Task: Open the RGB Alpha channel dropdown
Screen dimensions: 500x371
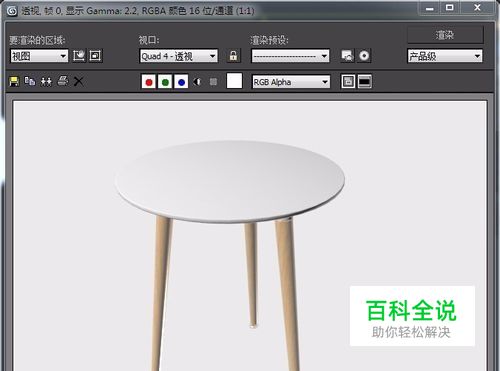Action: [x=291, y=82]
